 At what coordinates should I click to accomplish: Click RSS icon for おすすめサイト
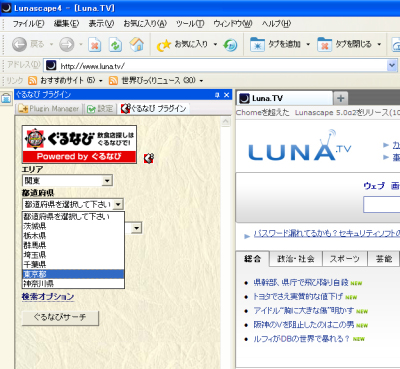point(32,80)
